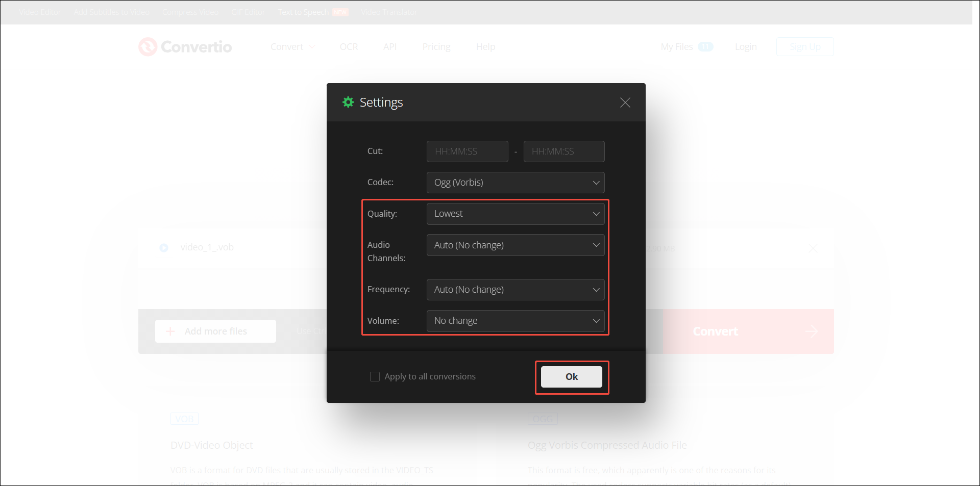
Task: Open the Codec dropdown showing Ogg (Vorbis)
Action: 515,182
